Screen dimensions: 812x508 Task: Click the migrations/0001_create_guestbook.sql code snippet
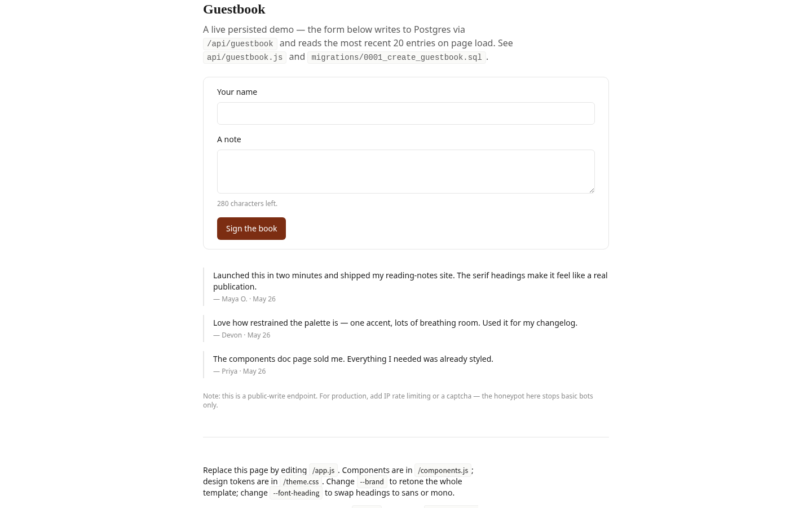point(396,57)
